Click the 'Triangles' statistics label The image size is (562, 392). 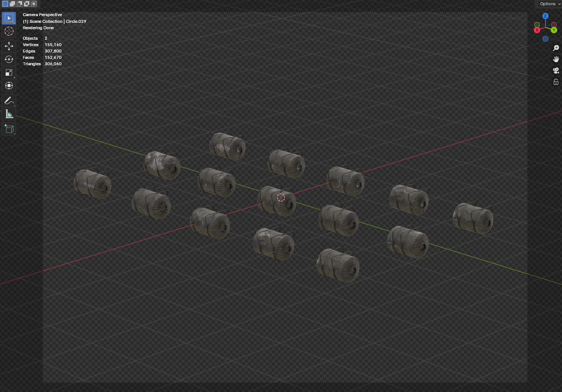click(32, 64)
